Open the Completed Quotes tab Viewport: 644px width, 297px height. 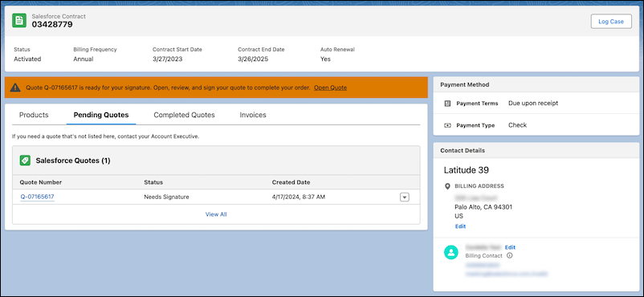(x=184, y=115)
